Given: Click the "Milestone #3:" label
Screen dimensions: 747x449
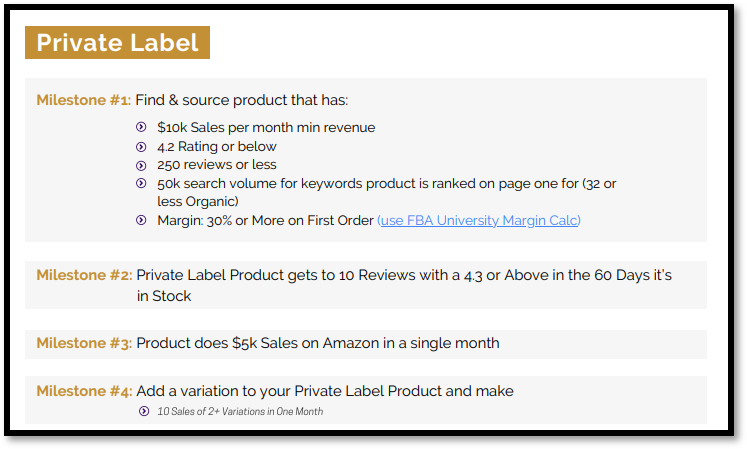Looking at the screenshot, I should (x=83, y=343).
